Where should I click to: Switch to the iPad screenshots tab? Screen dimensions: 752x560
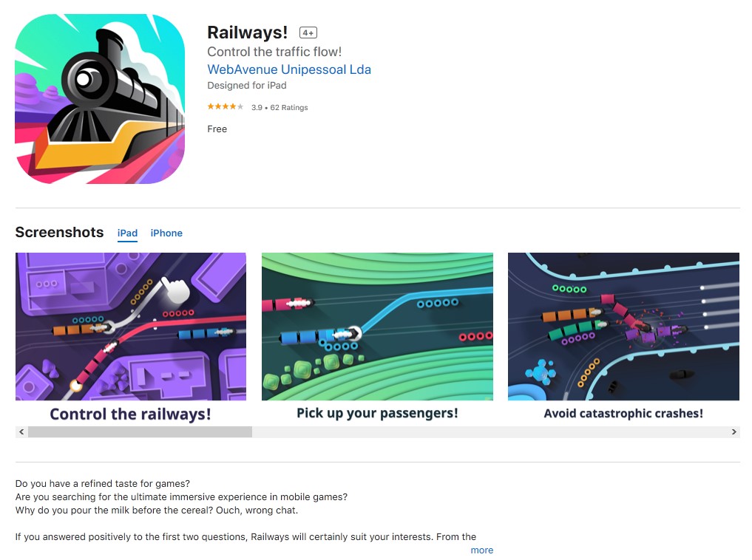[x=128, y=233]
